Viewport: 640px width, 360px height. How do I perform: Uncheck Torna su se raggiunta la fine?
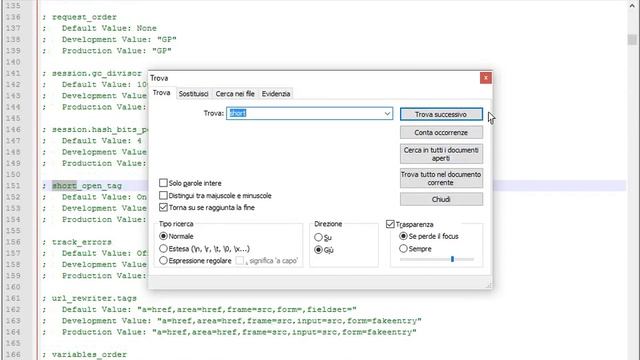tap(163, 207)
